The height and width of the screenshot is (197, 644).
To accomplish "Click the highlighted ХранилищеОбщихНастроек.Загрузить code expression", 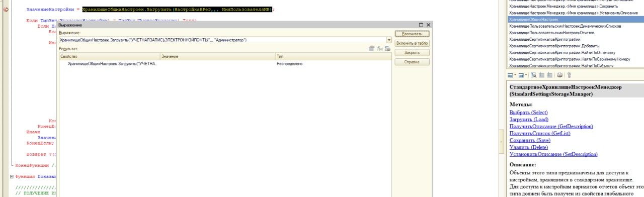I will [177, 10].
